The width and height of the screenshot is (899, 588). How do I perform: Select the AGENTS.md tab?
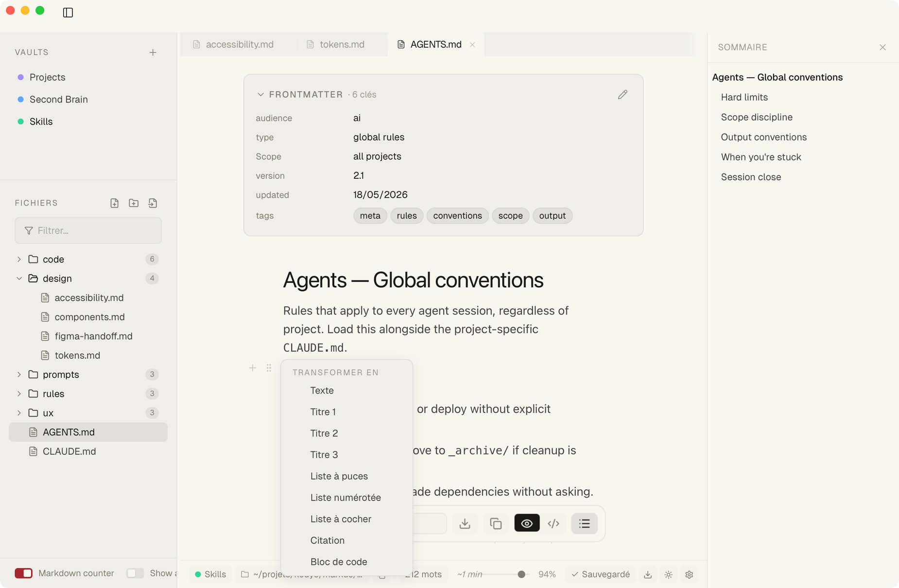[x=436, y=44]
